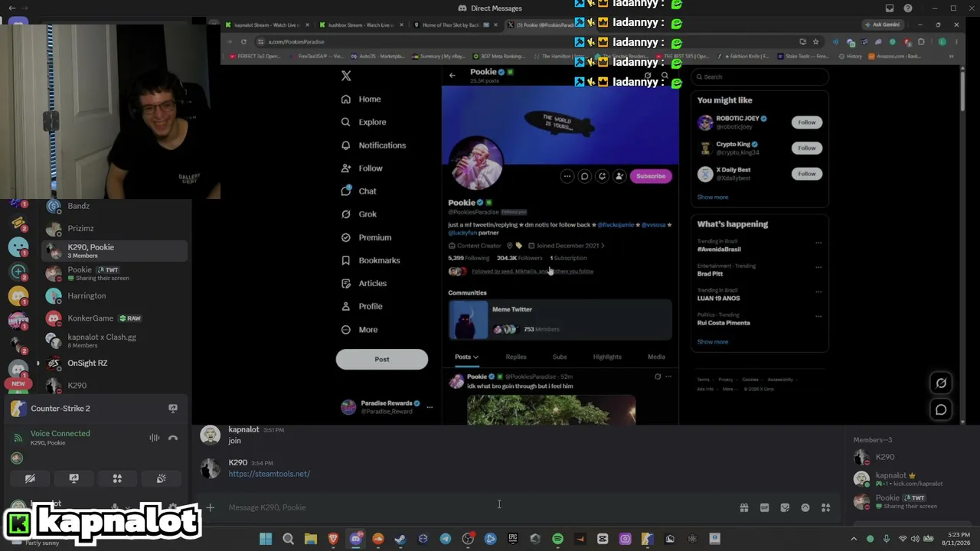Open the Harrington direct message

pyautogui.click(x=115, y=296)
